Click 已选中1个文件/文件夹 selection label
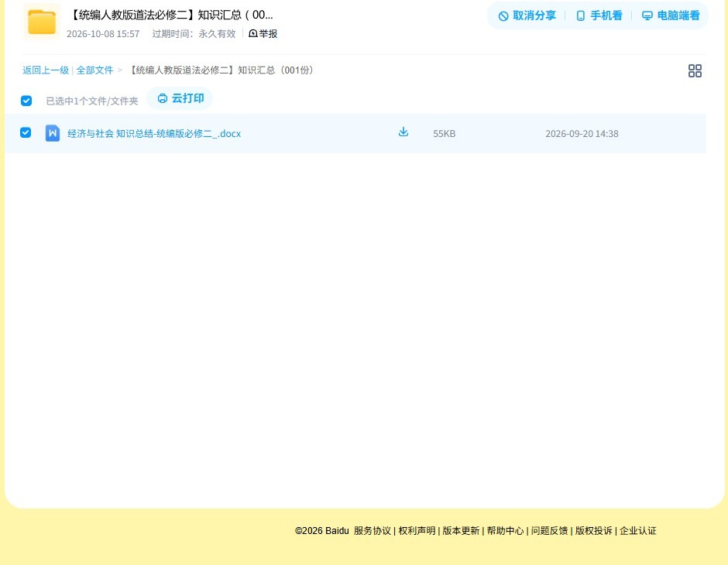 [92, 101]
